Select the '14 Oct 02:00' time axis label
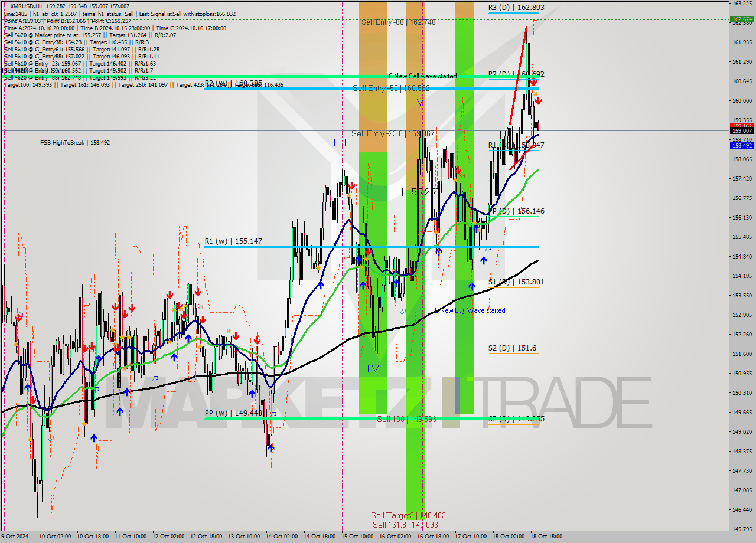The height and width of the screenshot is (543, 756). (x=282, y=537)
